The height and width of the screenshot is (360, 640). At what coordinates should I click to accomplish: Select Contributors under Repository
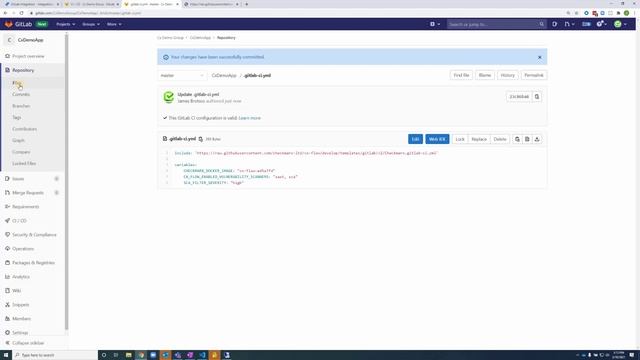point(24,129)
